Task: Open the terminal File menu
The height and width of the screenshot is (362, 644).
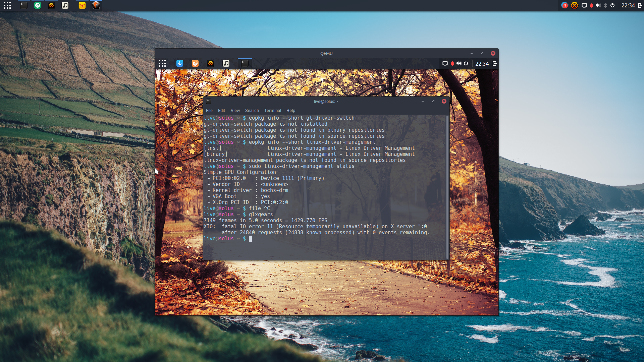Action: (209, 110)
